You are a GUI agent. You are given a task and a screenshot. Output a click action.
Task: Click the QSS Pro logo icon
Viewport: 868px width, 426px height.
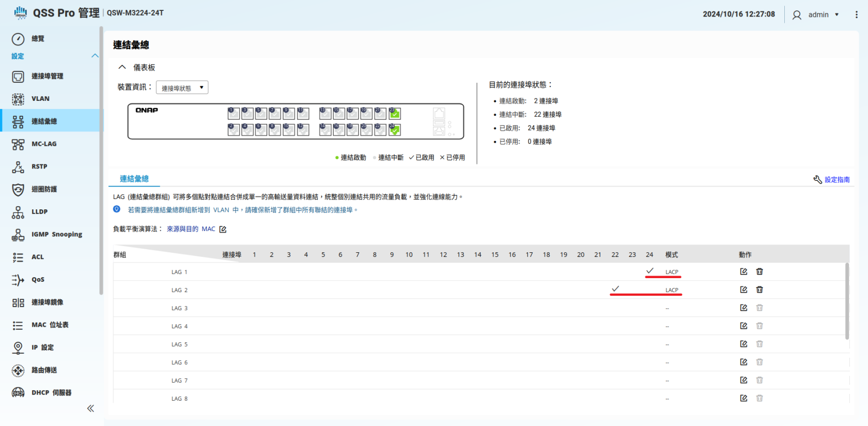[x=21, y=13]
